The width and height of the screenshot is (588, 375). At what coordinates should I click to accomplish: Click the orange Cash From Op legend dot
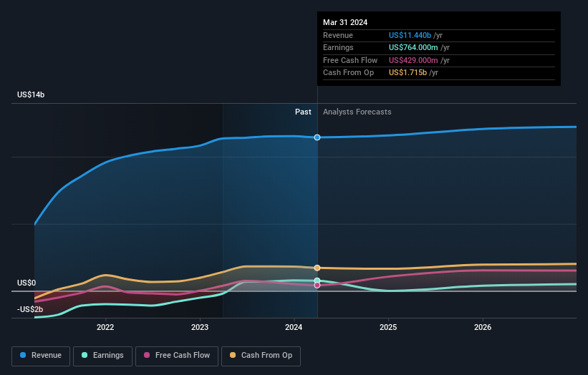click(233, 355)
